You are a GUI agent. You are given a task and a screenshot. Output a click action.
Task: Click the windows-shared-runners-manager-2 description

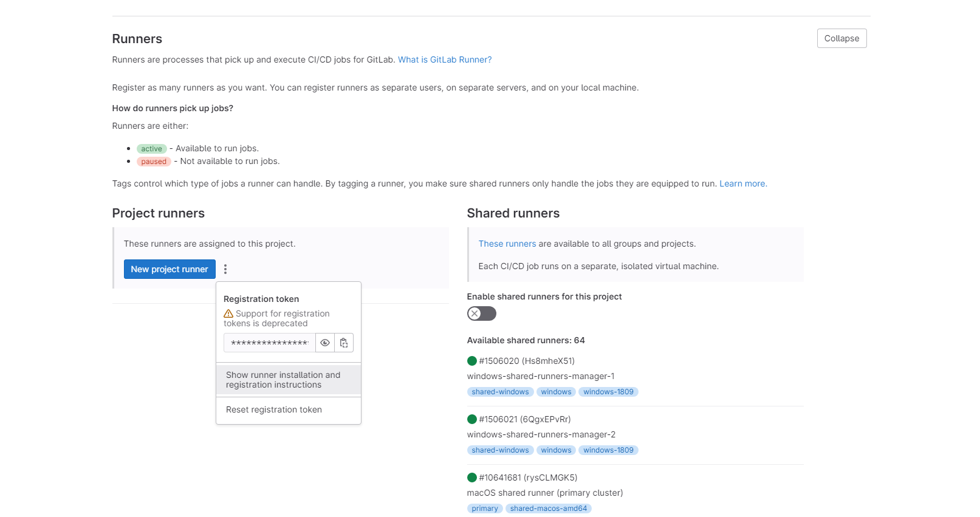541,434
